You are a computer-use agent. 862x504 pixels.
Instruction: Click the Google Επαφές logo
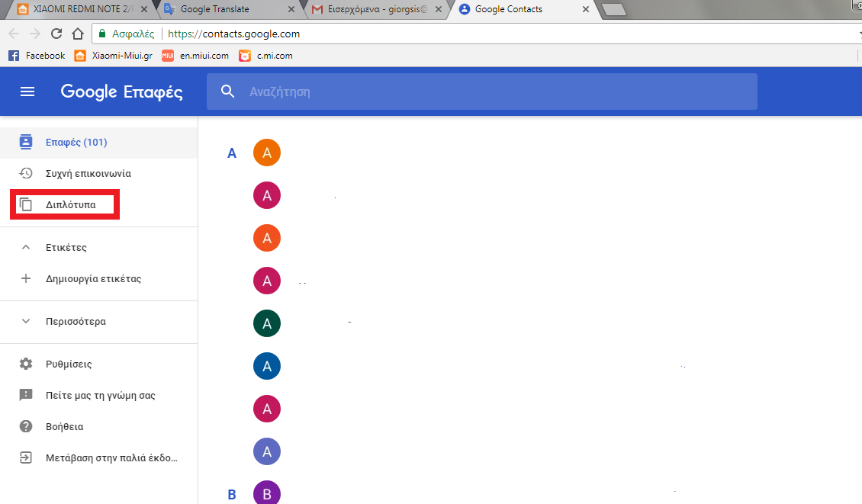tap(121, 91)
